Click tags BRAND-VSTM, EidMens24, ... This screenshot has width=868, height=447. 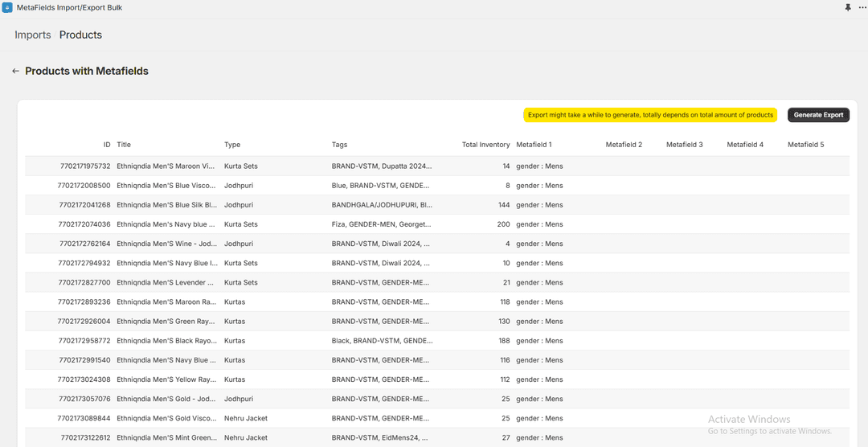[x=381, y=437]
